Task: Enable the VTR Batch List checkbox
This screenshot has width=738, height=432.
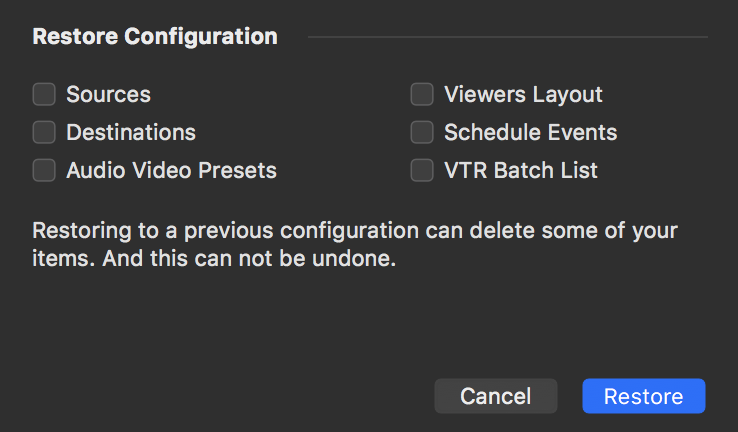Action: [422, 170]
